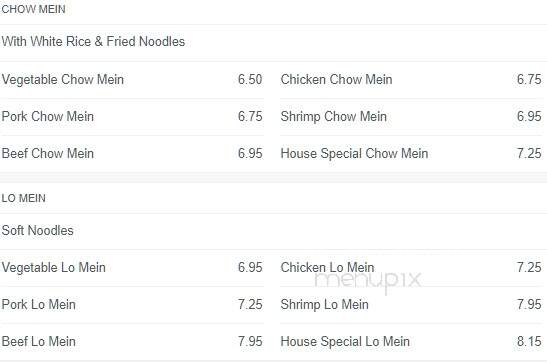The height and width of the screenshot is (362, 547).
Task: Click the menupix watermark logo
Action: (x=368, y=281)
